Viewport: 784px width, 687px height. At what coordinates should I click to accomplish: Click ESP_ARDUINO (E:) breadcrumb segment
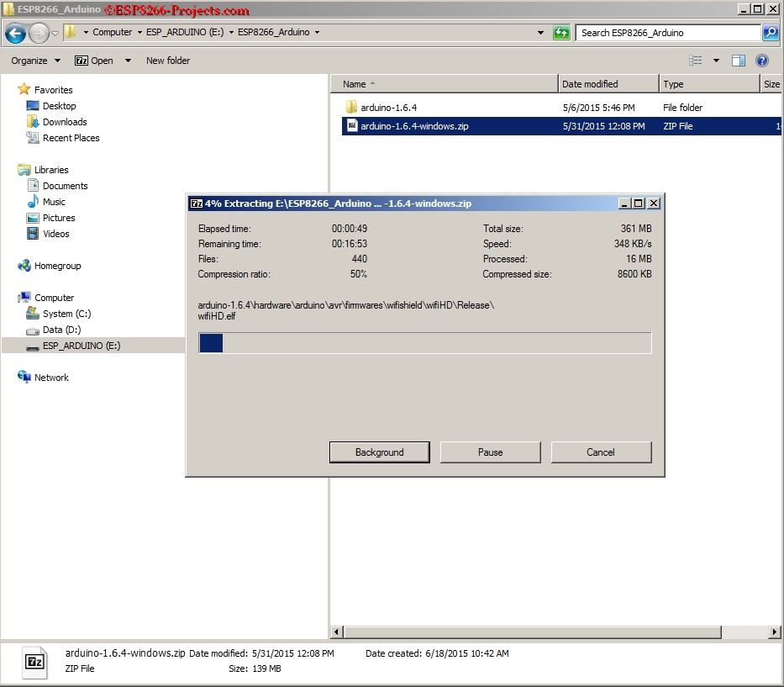(x=185, y=32)
